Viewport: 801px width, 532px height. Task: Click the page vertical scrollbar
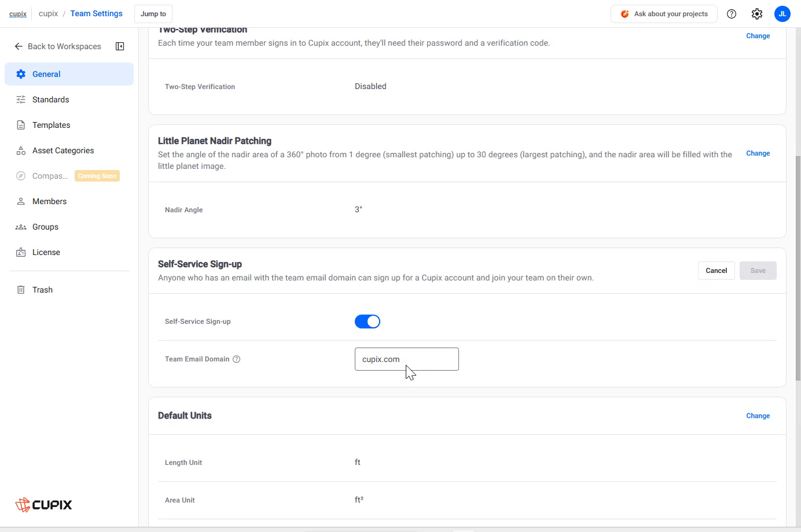(798, 268)
